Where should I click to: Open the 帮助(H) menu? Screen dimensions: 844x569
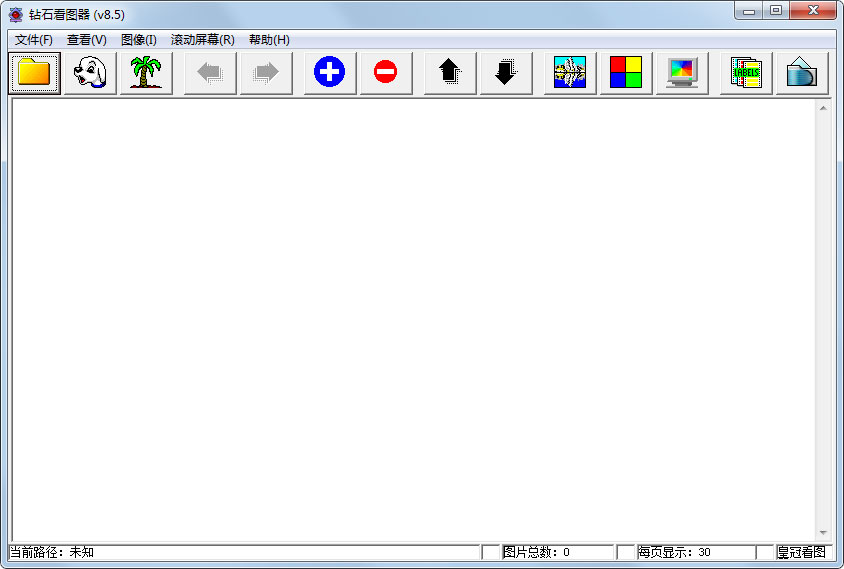pyautogui.click(x=270, y=40)
